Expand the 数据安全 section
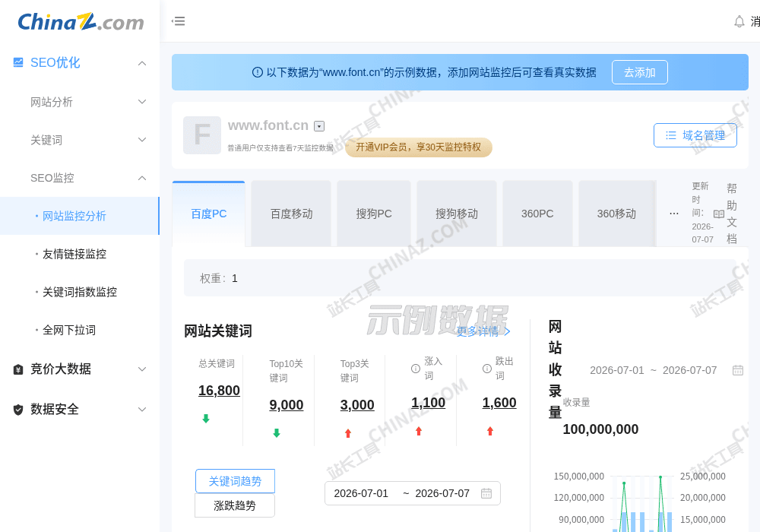This screenshot has height=532, width=760. point(142,410)
